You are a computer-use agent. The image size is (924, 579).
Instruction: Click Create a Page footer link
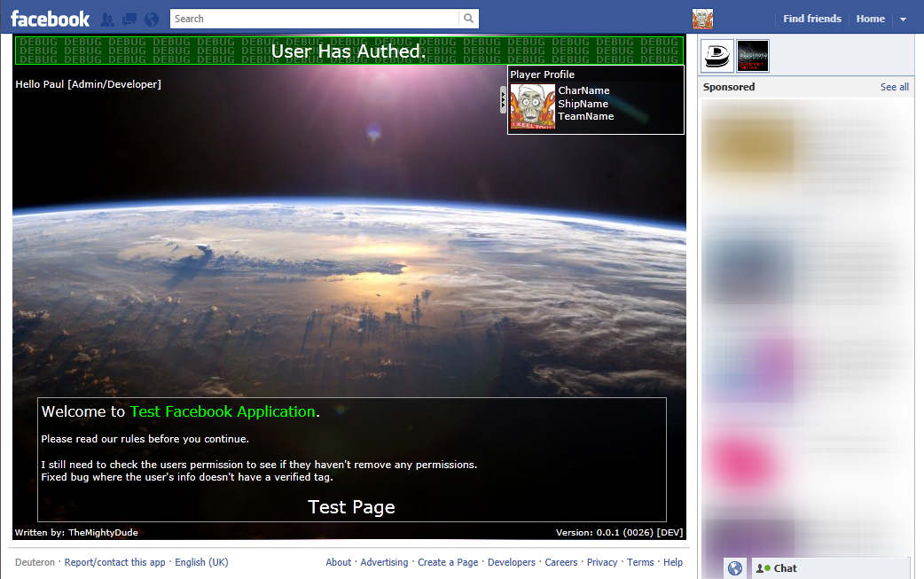(x=448, y=562)
